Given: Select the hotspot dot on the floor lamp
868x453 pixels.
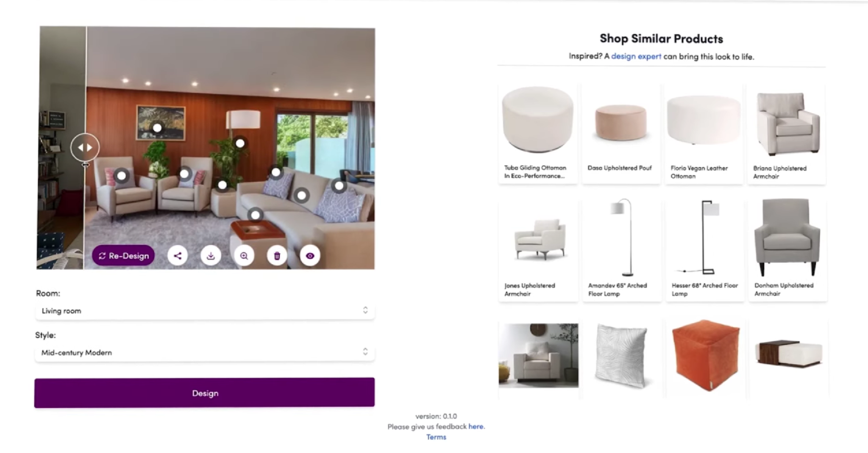Looking at the screenshot, I should 240,144.
